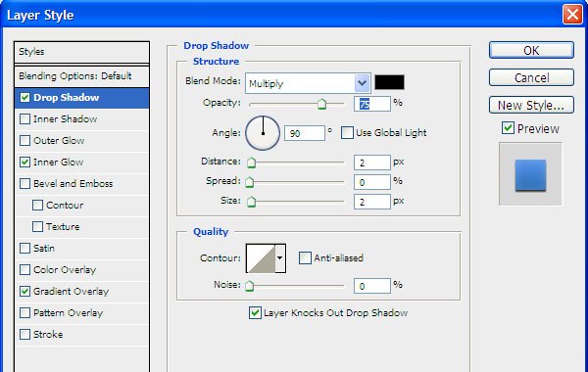This screenshot has height=372, width=588.
Task: Open the Contour picker dropdown arrow
Action: (x=280, y=258)
